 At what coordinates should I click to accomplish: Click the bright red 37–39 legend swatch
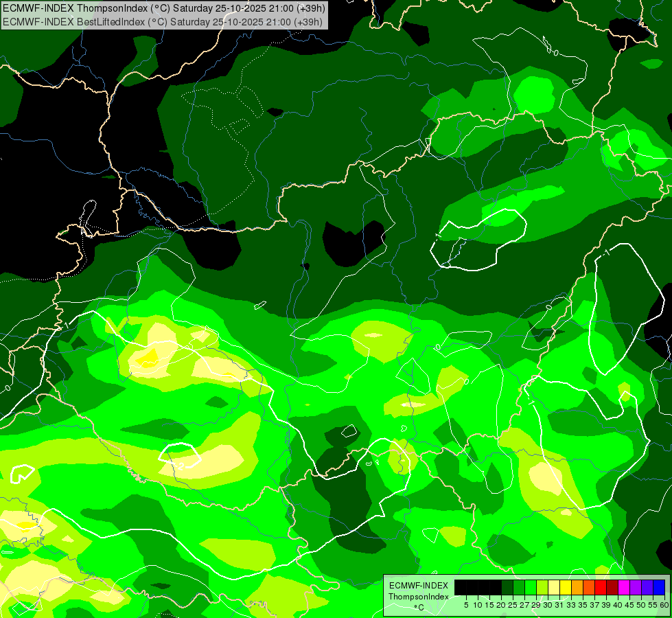[x=601, y=587]
